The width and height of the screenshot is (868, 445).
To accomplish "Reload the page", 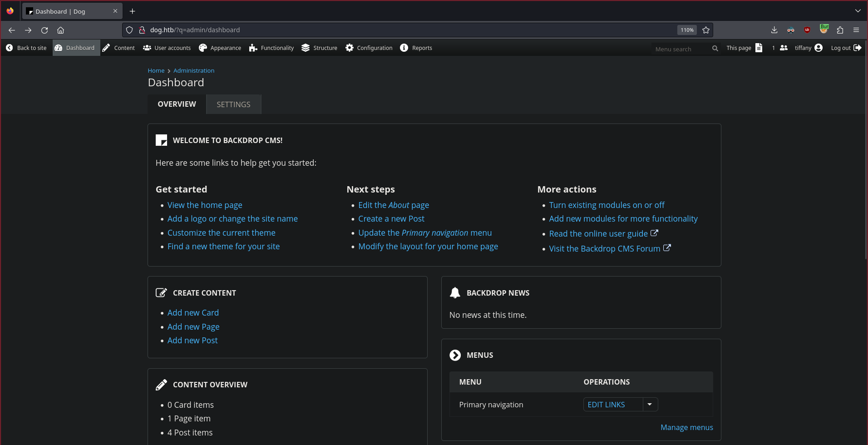I will pos(44,30).
